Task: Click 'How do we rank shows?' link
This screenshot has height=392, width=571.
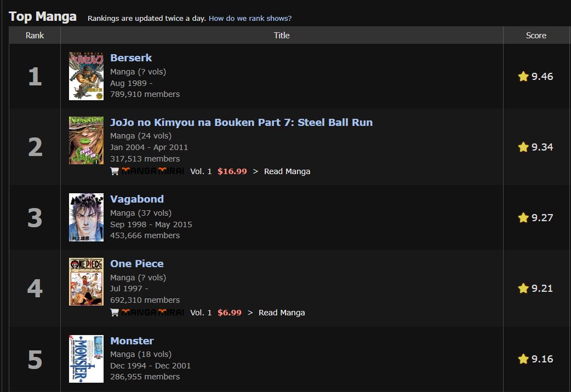Action: point(250,18)
